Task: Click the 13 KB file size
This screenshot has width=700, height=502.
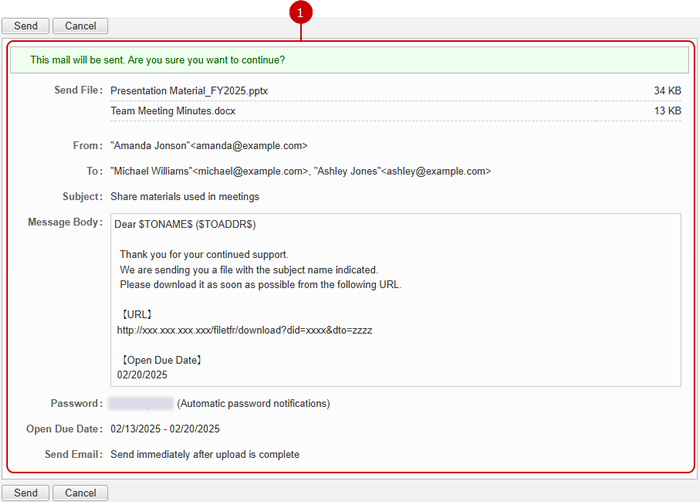Action: tap(667, 111)
